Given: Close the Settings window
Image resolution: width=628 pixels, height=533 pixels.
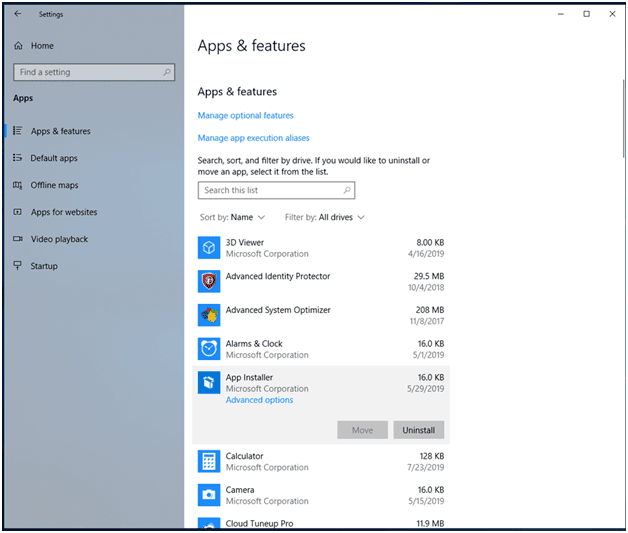Looking at the screenshot, I should [x=612, y=14].
